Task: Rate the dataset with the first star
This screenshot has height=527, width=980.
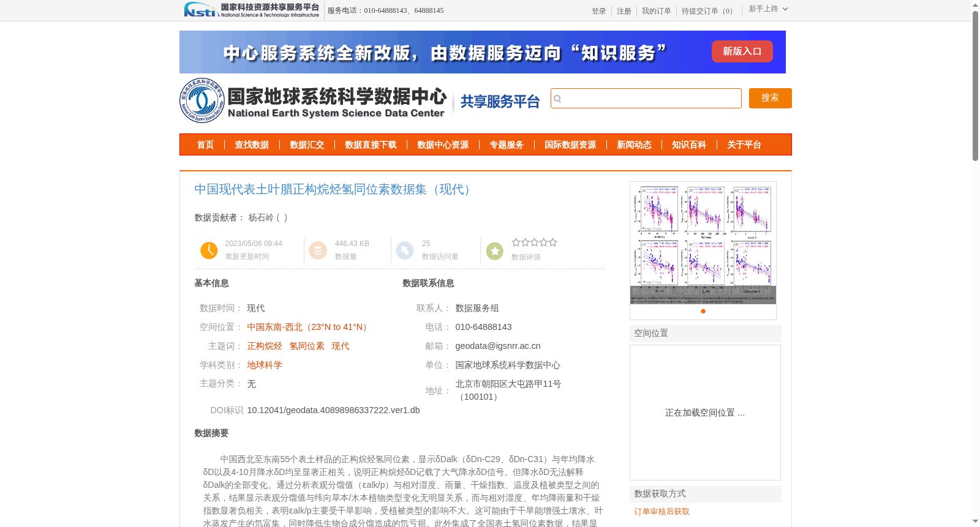Action: [x=516, y=242]
